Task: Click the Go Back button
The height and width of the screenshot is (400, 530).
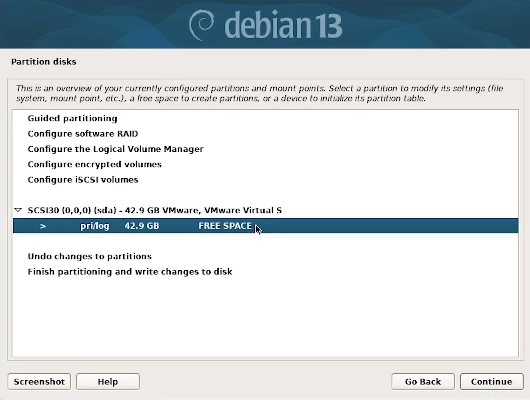Action: [423, 381]
